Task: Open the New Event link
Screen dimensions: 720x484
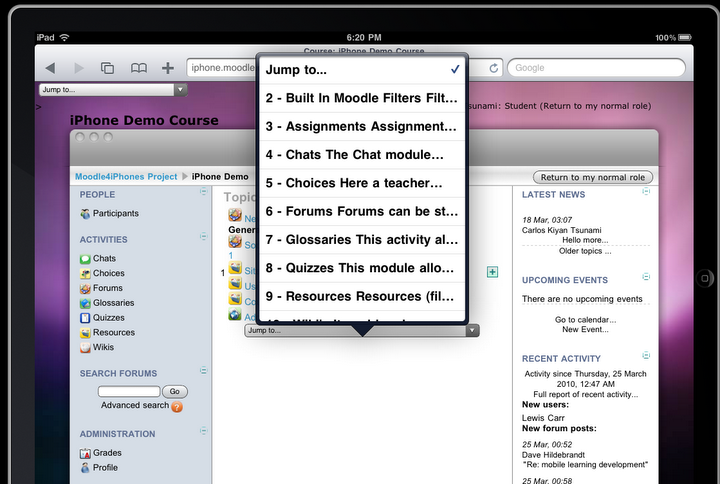Action: (x=585, y=330)
